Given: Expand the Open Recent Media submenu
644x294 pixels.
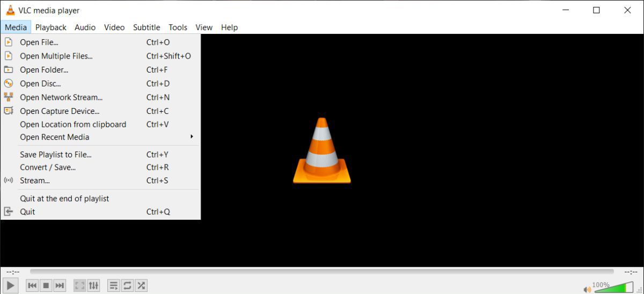Looking at the screenshot, I should pos(100,137).
